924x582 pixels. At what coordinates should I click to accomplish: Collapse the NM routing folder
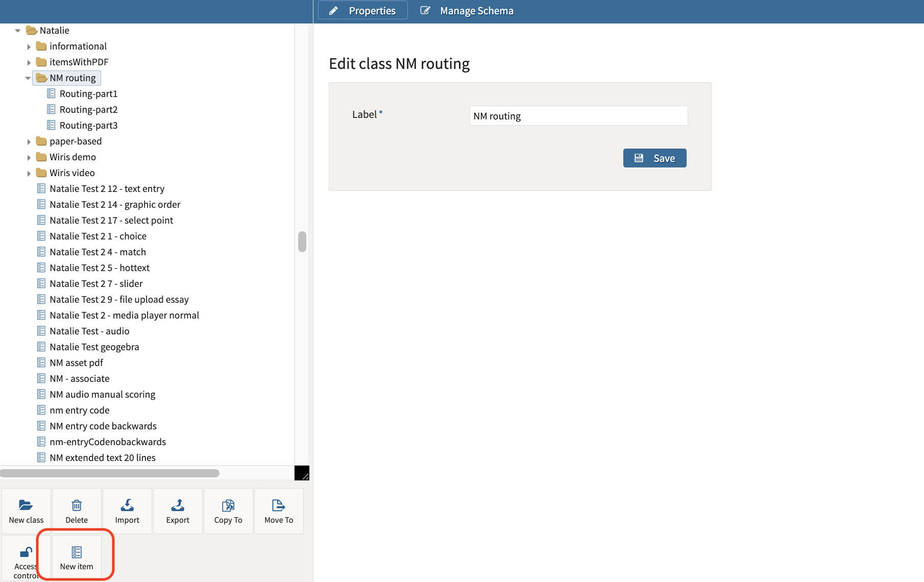pos(28,78)
